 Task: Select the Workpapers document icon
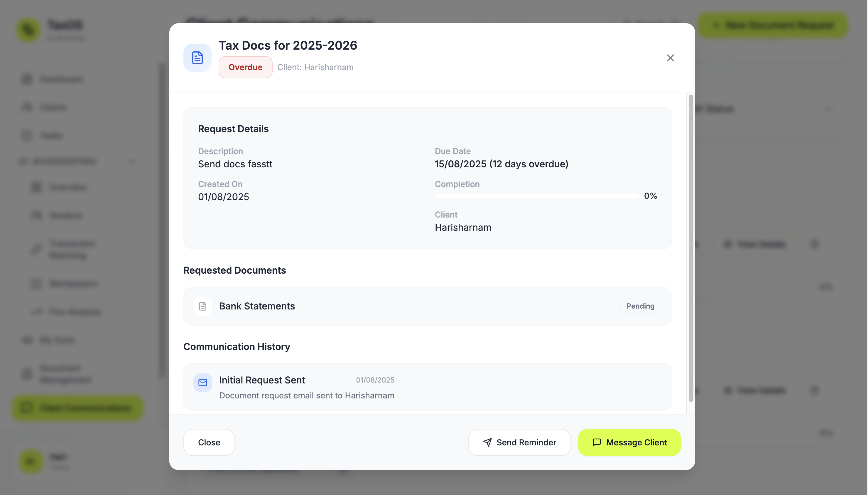36,284
